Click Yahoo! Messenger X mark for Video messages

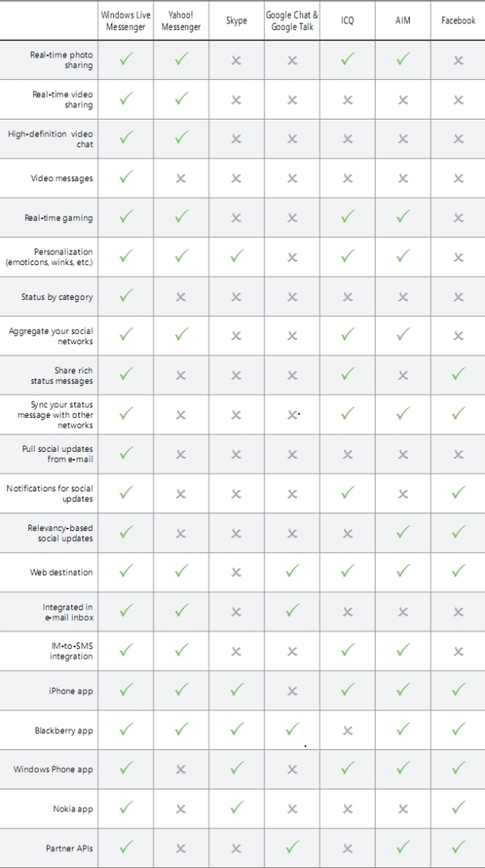(181, 179)
